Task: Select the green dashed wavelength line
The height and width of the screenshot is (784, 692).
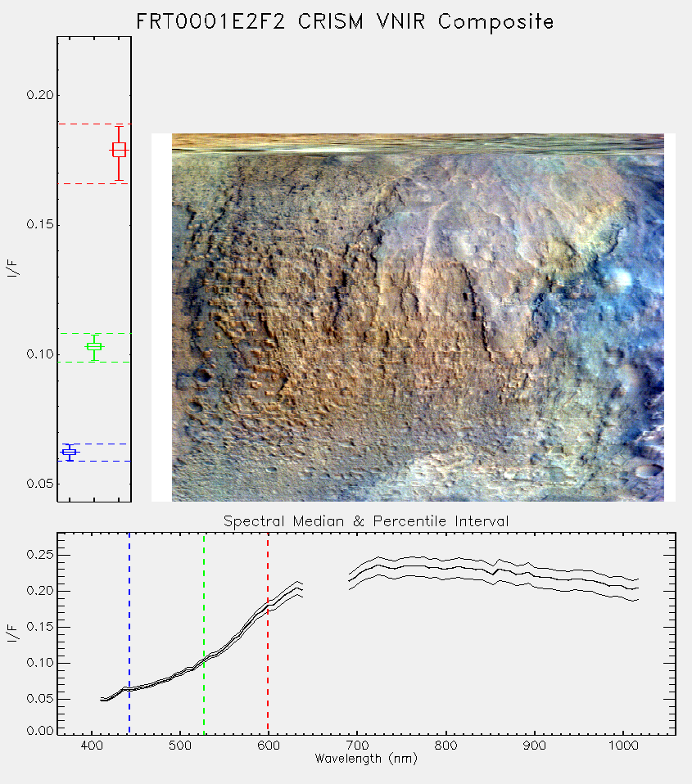Action: click(x=204, y=633)
